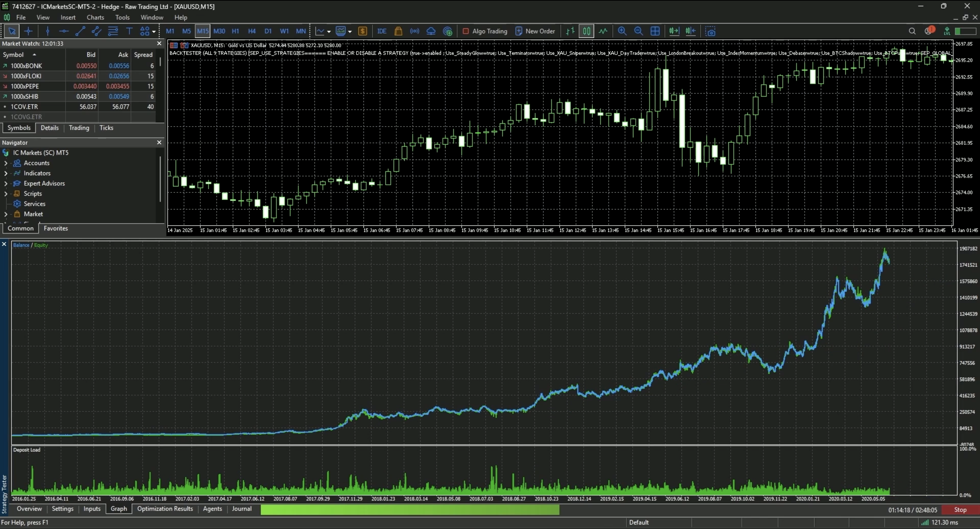
Task: Open account notifications icon
Action: pyautogui.click(x=929, y=31)
